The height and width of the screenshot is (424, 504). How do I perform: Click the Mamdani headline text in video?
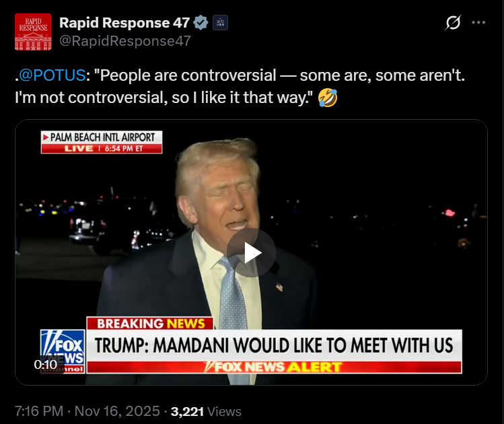click(x=274, y=345)
